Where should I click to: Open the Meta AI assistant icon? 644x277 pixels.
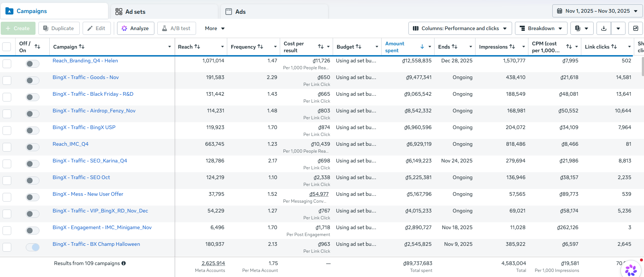[631, 269]
